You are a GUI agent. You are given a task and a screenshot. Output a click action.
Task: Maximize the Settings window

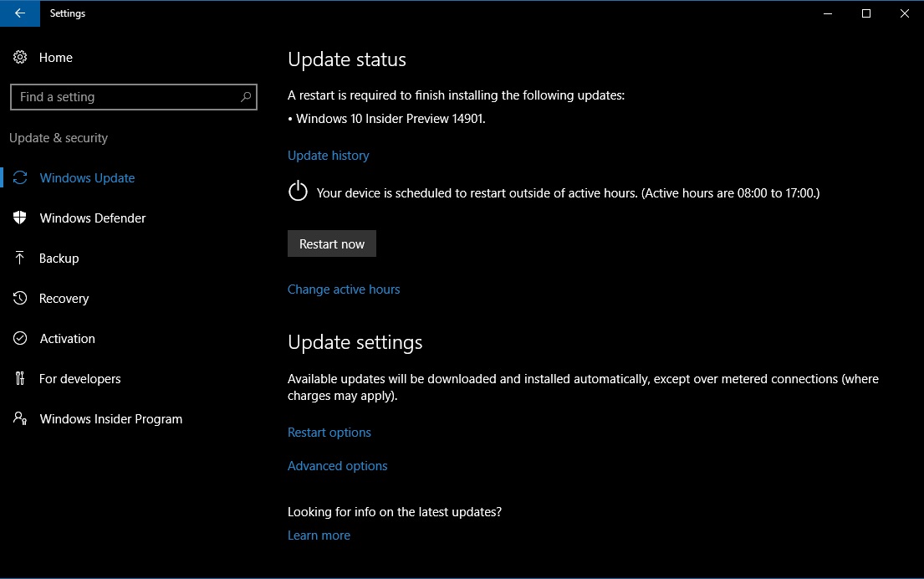[x=865, y=13]
